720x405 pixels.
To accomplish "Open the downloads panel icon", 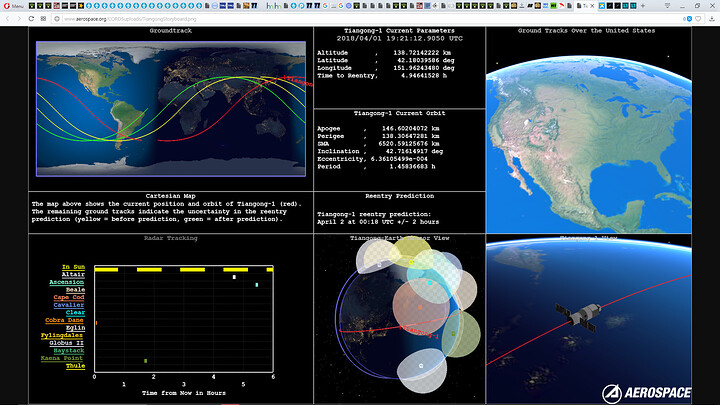I will point(712,19).
